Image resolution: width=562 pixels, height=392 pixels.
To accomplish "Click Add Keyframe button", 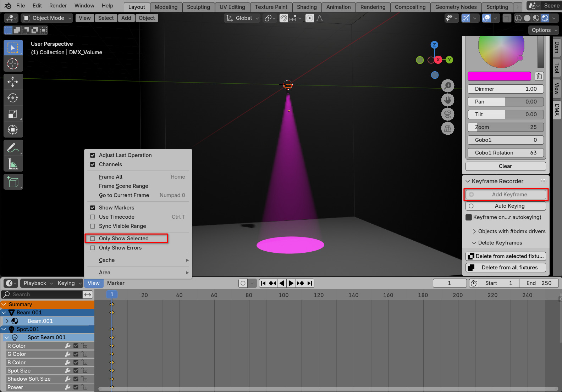I will 506,195.
